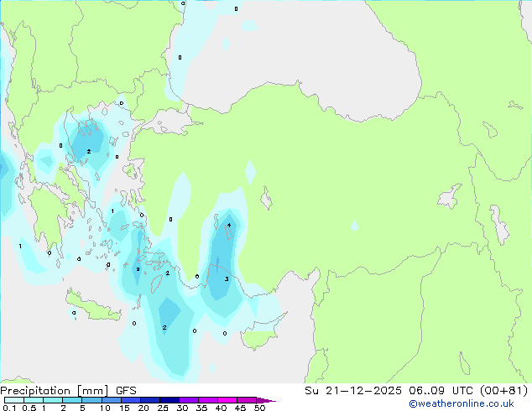Image resolution: width=532 pixels, height=411 pixels.
Task: Click the 2–5 mm legend color segment
Action: [72, 400]
